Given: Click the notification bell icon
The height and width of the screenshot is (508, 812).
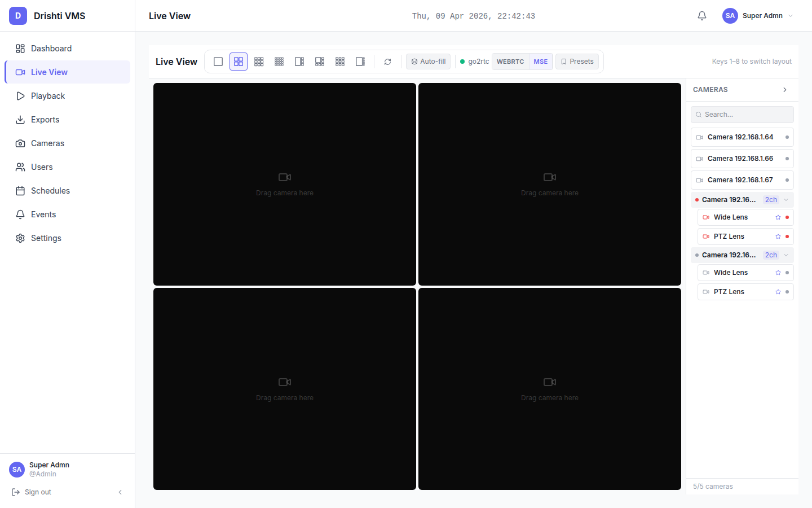Looking at the screenshot, I should (x=701, y=15).
